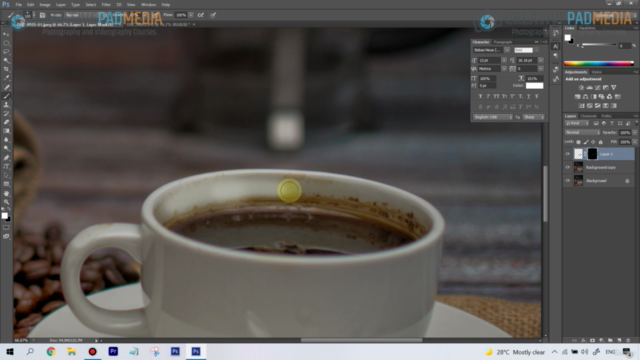This screenshot has width=640, height=360.
Task: Toggle Quick Mask mode icon
Action: pos(6,227)
